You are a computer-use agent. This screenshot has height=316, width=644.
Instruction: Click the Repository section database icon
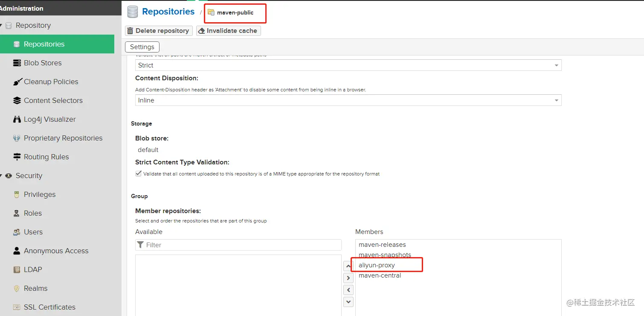point(9,26)
